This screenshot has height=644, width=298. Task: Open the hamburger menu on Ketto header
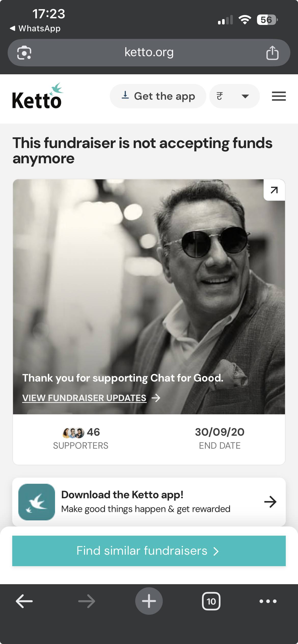(279, 96)
